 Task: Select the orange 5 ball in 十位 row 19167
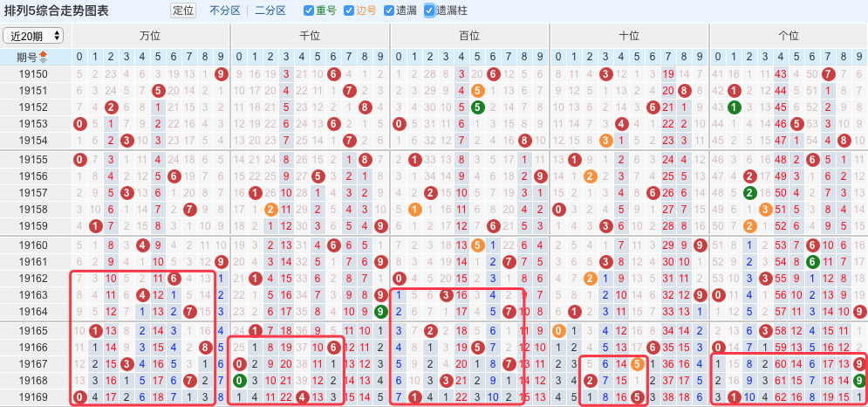[x=637, y=364]
